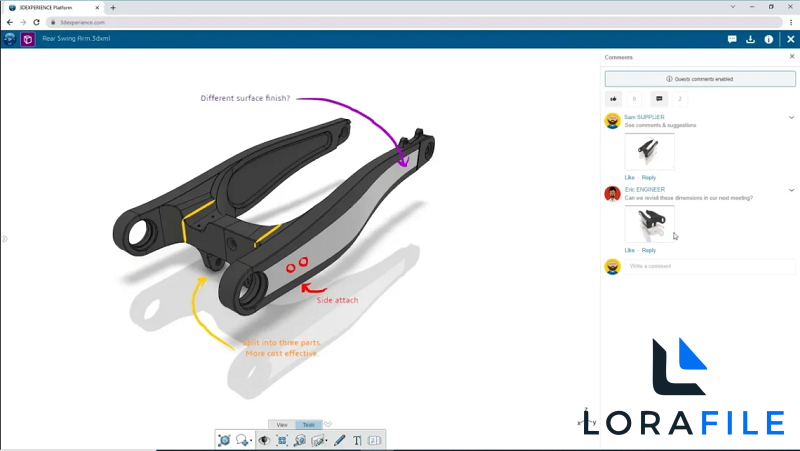Click the Sam SUPPLIER name link

pyautogui.click(x=644, y=117)
